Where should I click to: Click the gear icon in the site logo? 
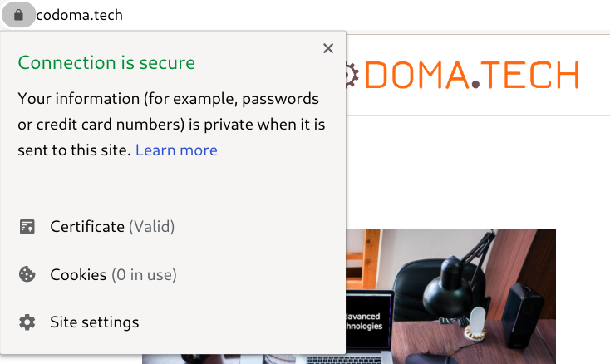(352, 75)
